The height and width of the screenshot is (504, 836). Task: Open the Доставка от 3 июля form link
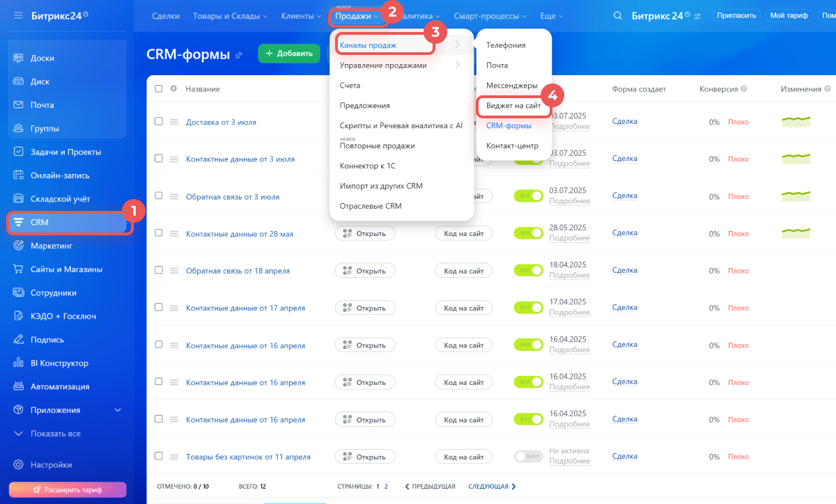coord(221,122)
